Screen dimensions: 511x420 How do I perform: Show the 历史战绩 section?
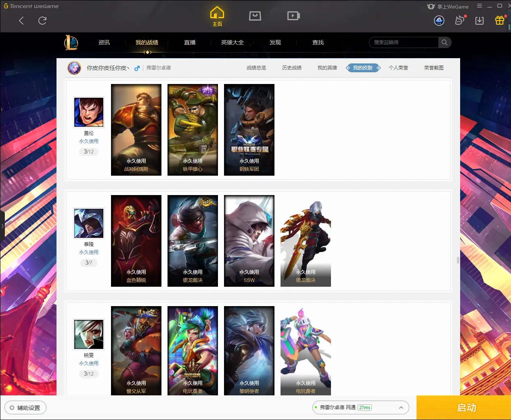[x=292, y=68]
